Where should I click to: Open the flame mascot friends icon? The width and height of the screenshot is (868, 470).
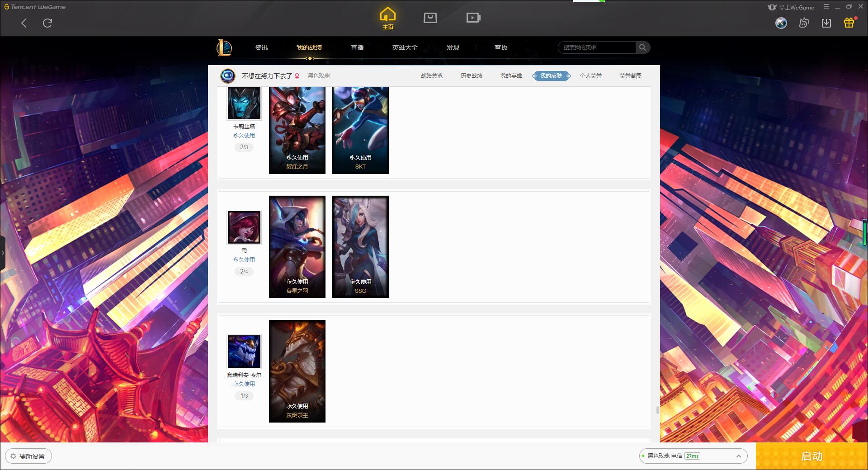[x=804, y=23]
